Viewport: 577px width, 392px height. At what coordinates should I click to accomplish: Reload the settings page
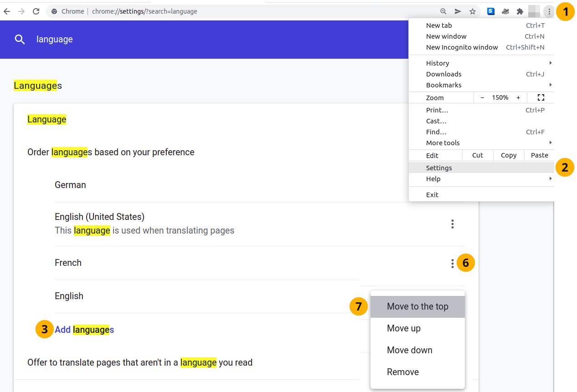click(x=36, y=11)
